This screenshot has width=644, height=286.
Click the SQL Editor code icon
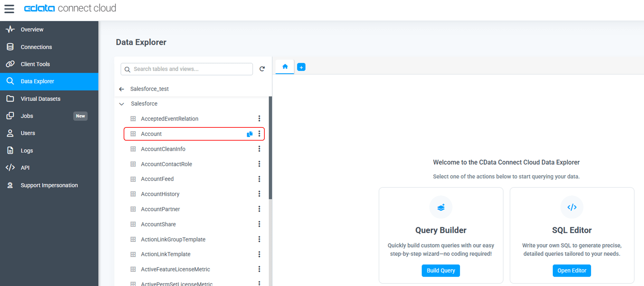tap(572, 207)
